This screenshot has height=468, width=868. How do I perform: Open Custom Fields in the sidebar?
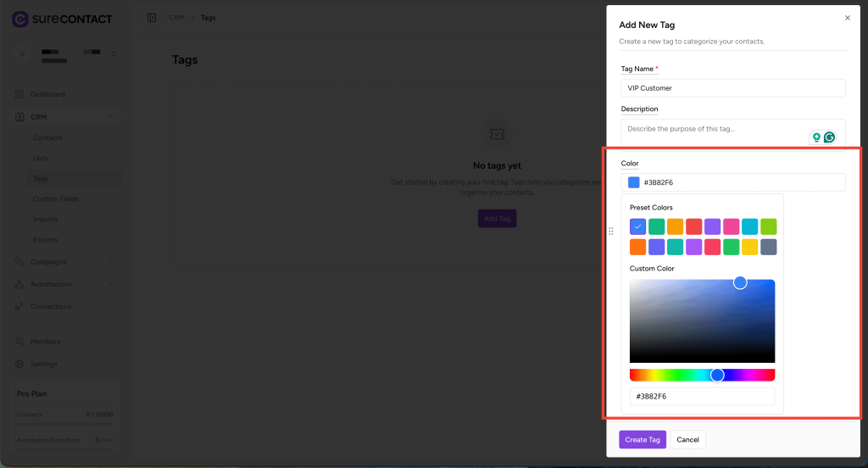pos(56,198)
